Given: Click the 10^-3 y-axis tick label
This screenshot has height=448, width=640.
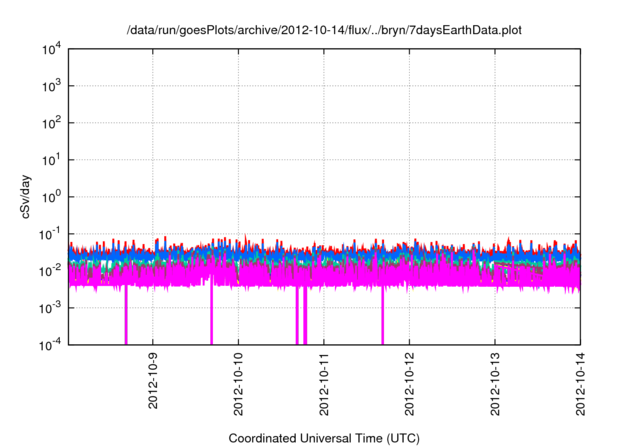Looking at the screenshot, I should tap(48, 307).
